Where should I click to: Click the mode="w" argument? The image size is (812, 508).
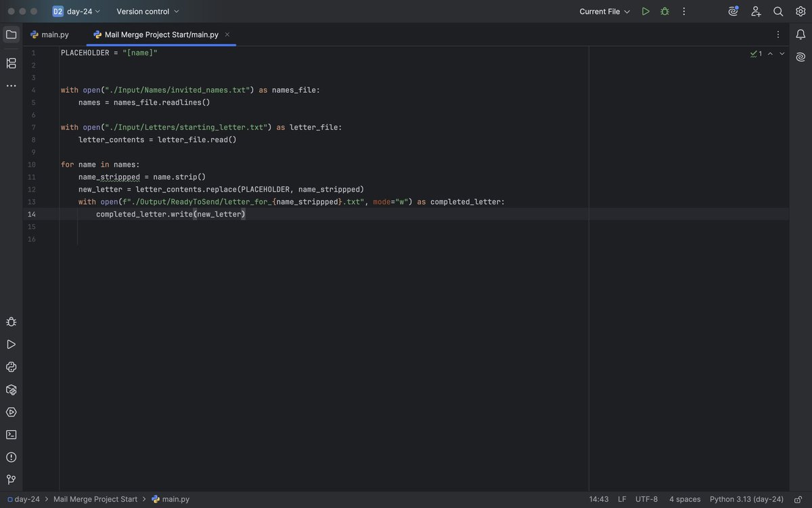390,202
